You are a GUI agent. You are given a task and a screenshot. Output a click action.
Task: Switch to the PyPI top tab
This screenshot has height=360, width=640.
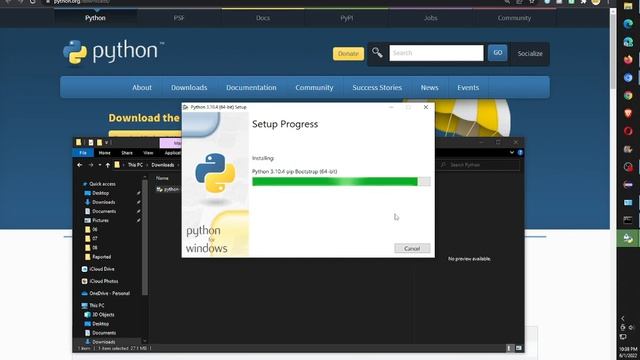[347, 18]
